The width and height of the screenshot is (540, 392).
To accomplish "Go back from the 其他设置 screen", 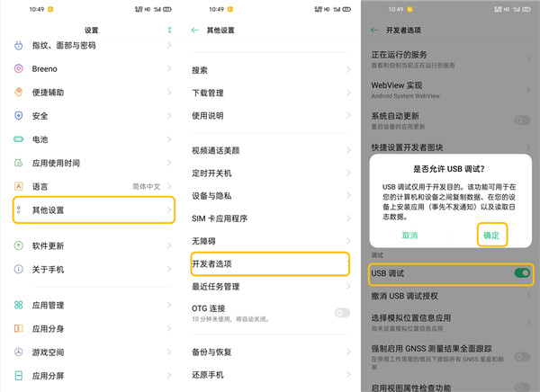I will pyautogui.click(x=195, y=30).
